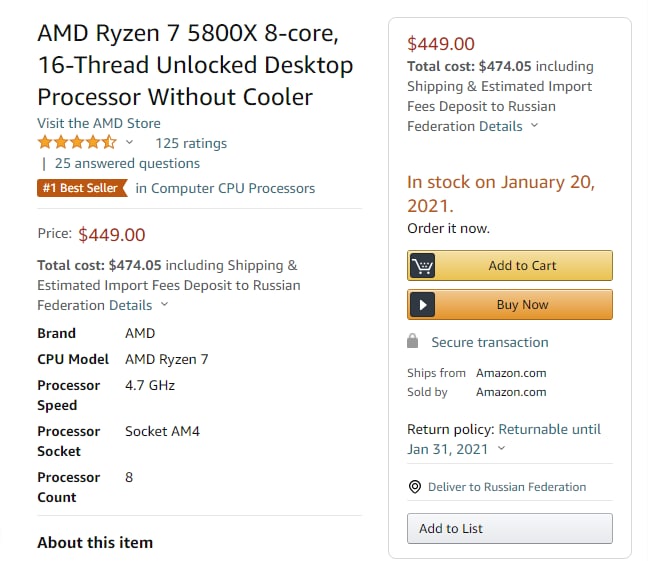Open Returnable until Jan 31, 2021 link
This screenshot has width=648, height=561.
[504, 439]
